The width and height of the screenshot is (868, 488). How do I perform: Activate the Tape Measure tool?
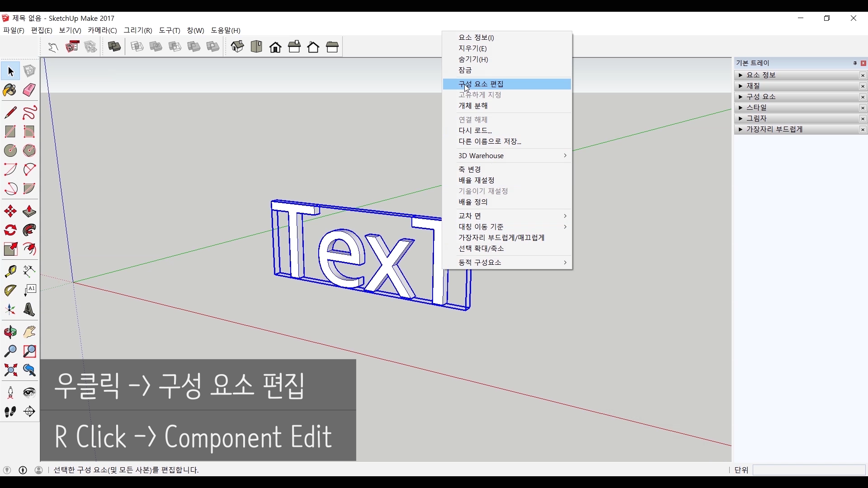pos(10,271)
